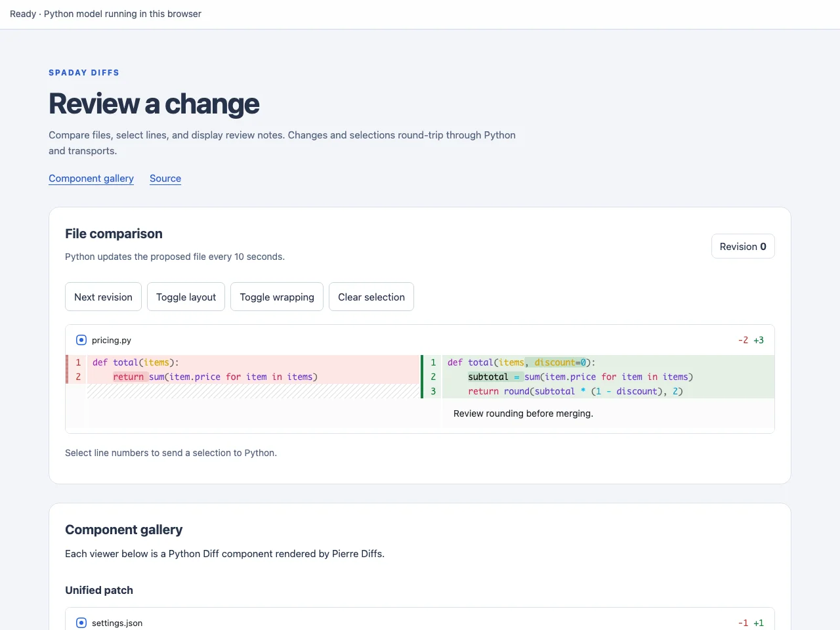Click the pricing.py file change icon

click(x=81, y=340)
